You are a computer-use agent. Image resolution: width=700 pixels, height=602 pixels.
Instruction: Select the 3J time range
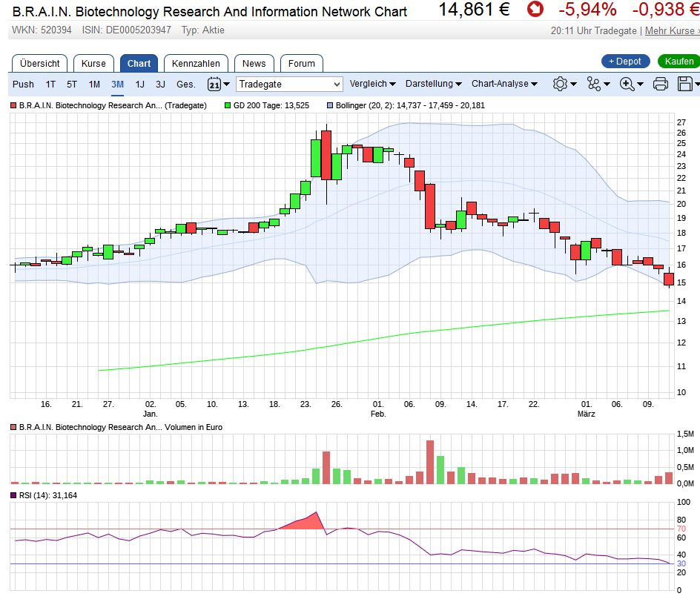160,85
